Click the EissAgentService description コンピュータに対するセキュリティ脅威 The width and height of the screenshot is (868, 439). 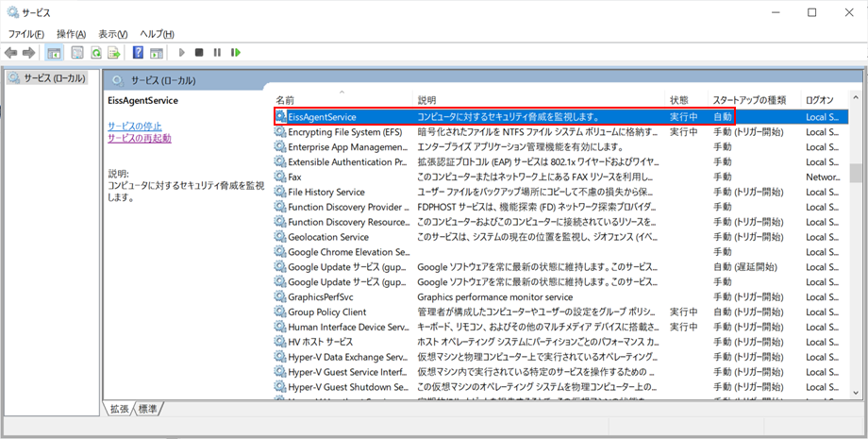click(509, 117)
